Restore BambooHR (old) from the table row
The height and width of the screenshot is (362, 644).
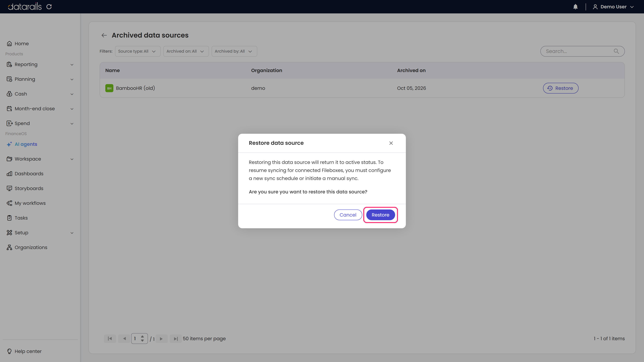tap(560, 88)
